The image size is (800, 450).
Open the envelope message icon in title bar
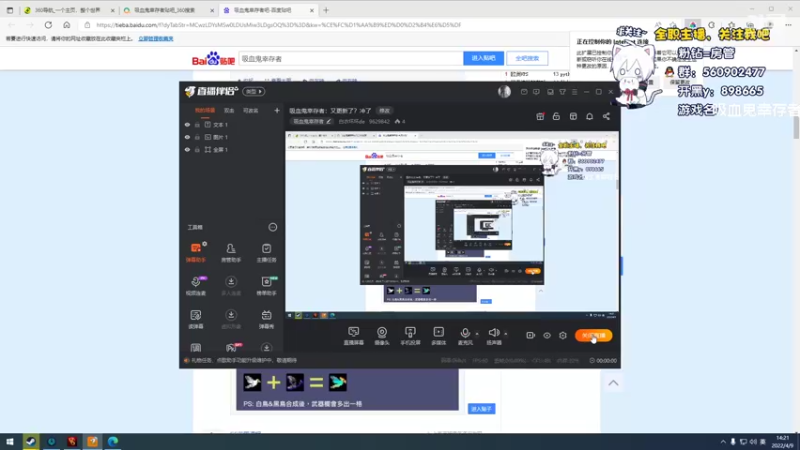tap(524, 92)
